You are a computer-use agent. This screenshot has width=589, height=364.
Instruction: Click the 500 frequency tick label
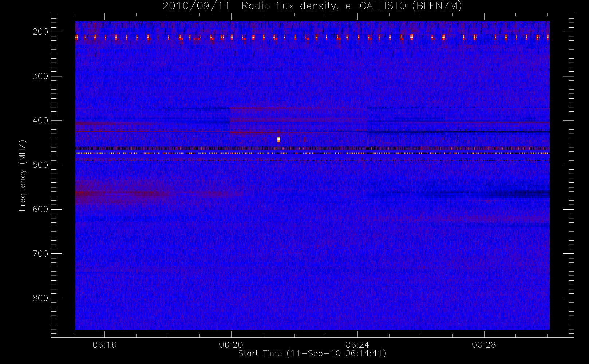point(40,165)
